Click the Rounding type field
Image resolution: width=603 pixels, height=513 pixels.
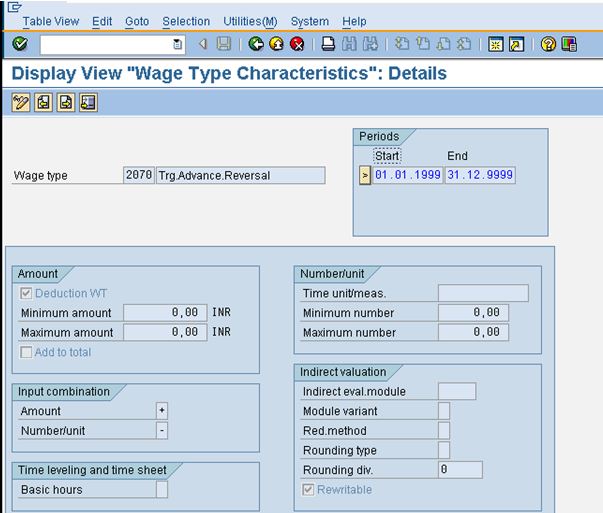pos(444,450)
